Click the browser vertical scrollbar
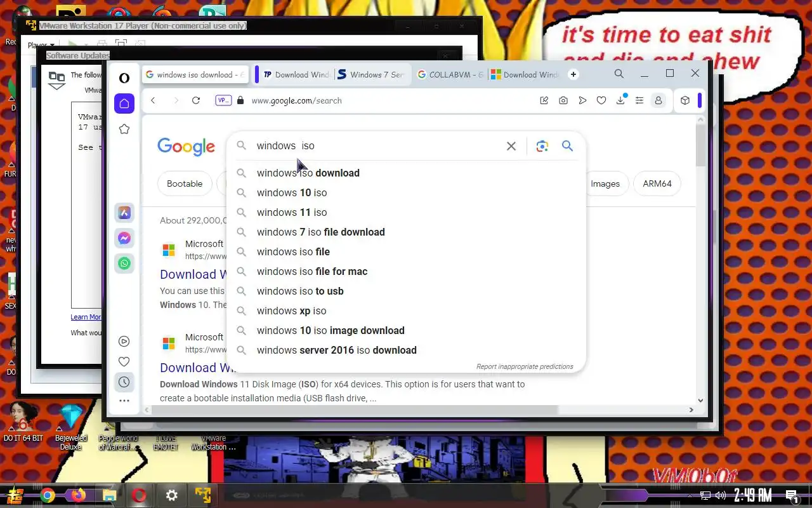The height and width of the screenshot is (508, 812). point(700,146)
